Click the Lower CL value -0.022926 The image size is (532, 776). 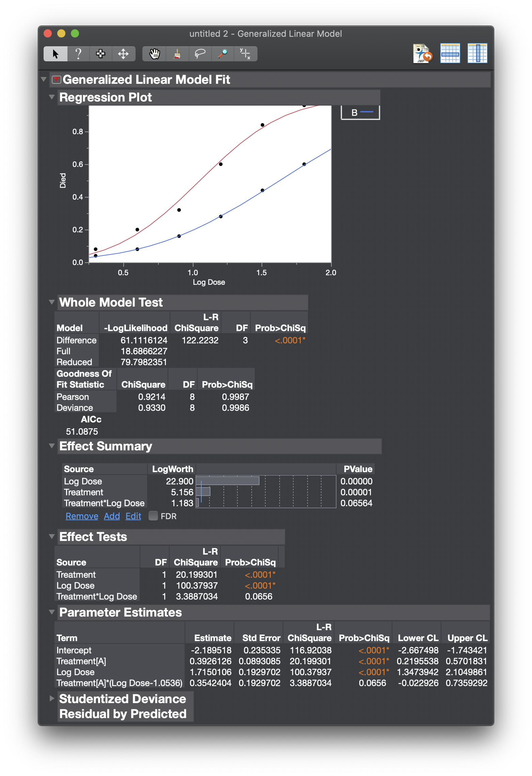coord(418,683)
